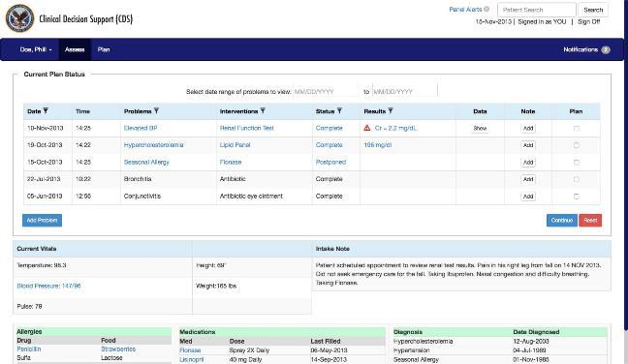This screenshot has height=364, width=628.
Task: Focus the Patient Search field
Action: [x=537, y=10]
